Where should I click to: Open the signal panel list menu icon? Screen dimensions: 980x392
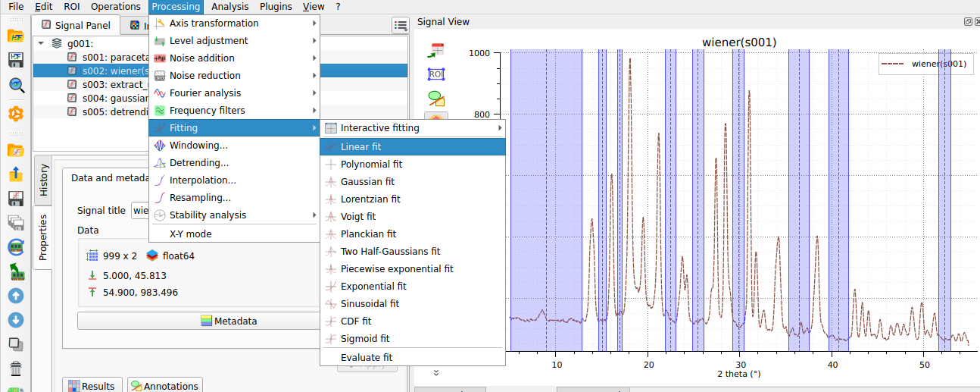pyautogui.click(x=401, y=26)
